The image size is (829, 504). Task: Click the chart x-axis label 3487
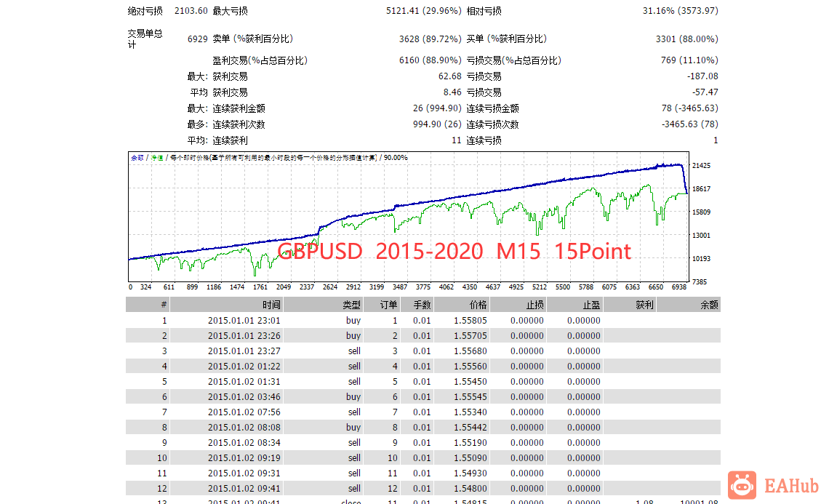(400, 287)
